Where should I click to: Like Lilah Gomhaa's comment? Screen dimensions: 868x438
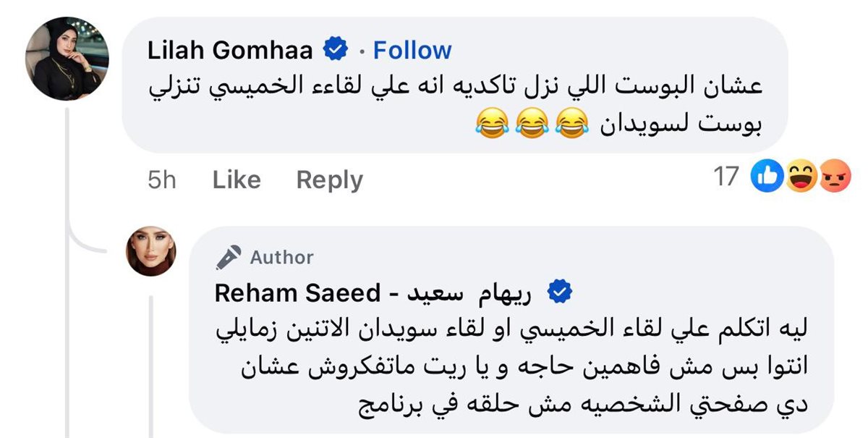pyautogui.click(x=237, y=180)
